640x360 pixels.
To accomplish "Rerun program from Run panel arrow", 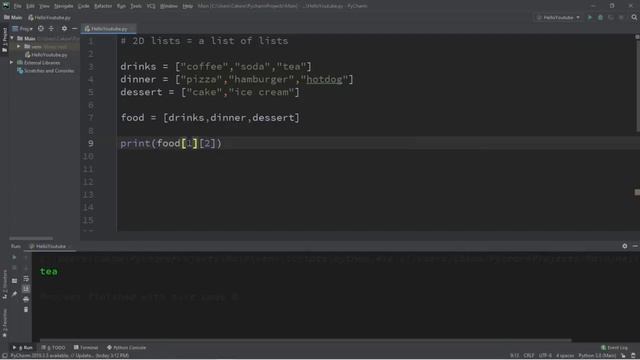I will pyautogui.click(x=14, y=257).
